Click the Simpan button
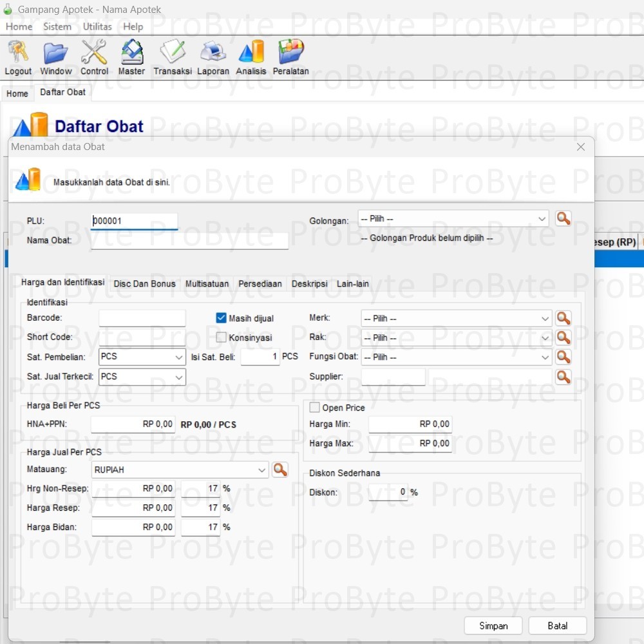This screenshot has height=644, width=644. coord(493,626)
